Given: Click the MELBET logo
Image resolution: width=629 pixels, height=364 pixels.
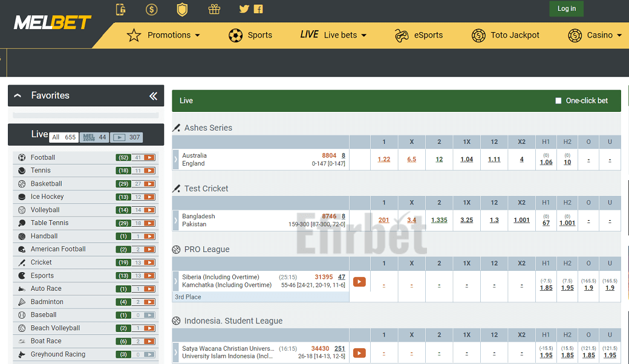Looking at the screenshot, I should [53, 22].
